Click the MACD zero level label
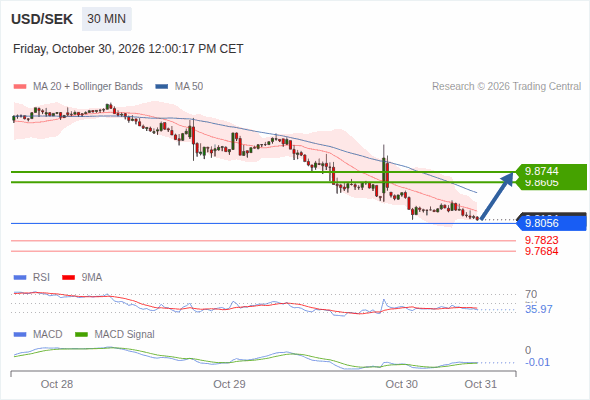Viewport: 590px width, 400px height. click(528, 350)
